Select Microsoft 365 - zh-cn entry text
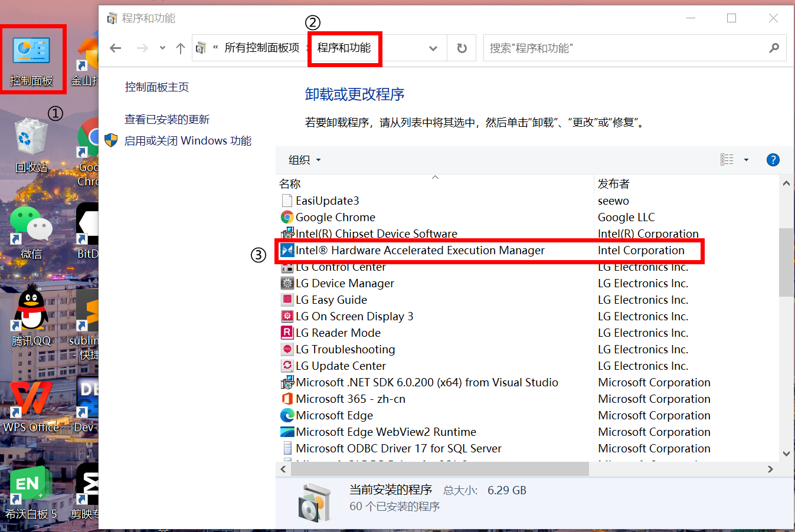This screenshot has height=532, width=795. 351,399
